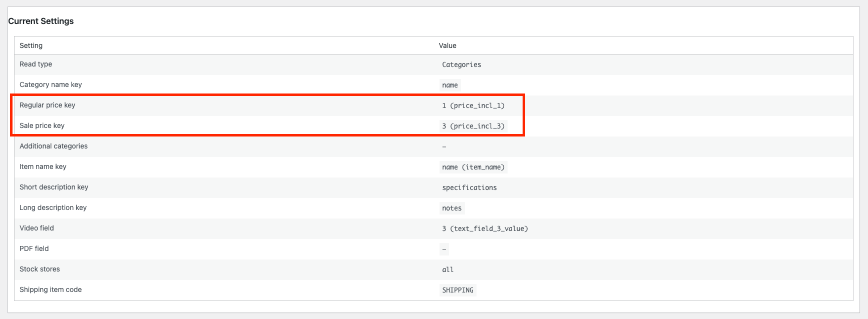Screen dimensions: 868x319
Task: Click the SHIPPING item code value
Action: pyautogui.click(x=458, y=290)
